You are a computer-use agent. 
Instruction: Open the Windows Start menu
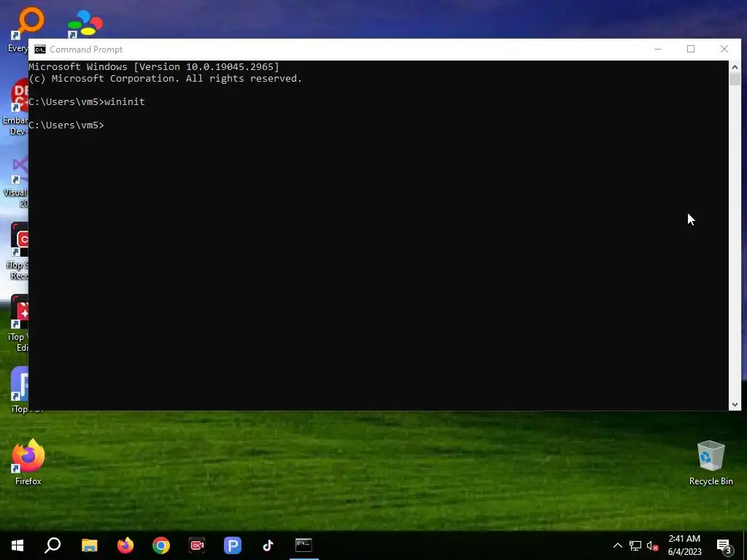pos(18,545)
